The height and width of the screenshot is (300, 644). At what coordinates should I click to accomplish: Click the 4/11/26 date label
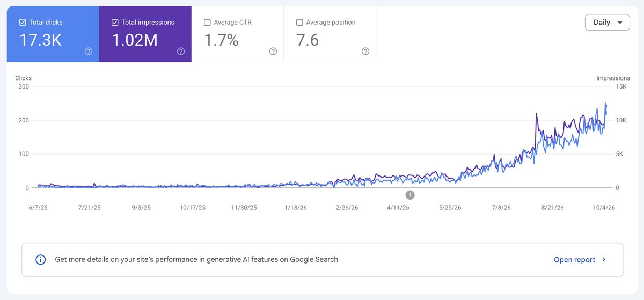(398, 208)
